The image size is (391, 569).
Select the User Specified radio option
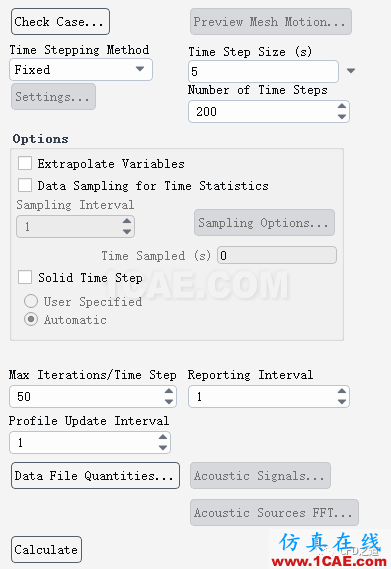coord(31,301)
